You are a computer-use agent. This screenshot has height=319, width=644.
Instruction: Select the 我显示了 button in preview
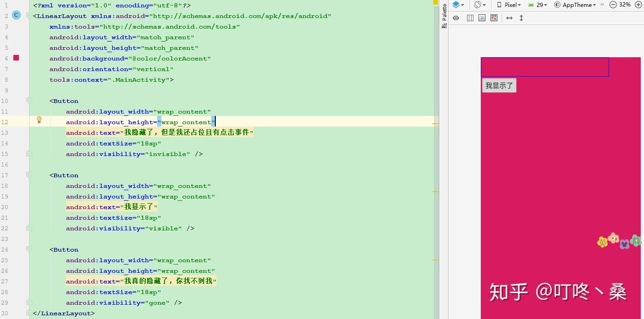coord(499,85)
